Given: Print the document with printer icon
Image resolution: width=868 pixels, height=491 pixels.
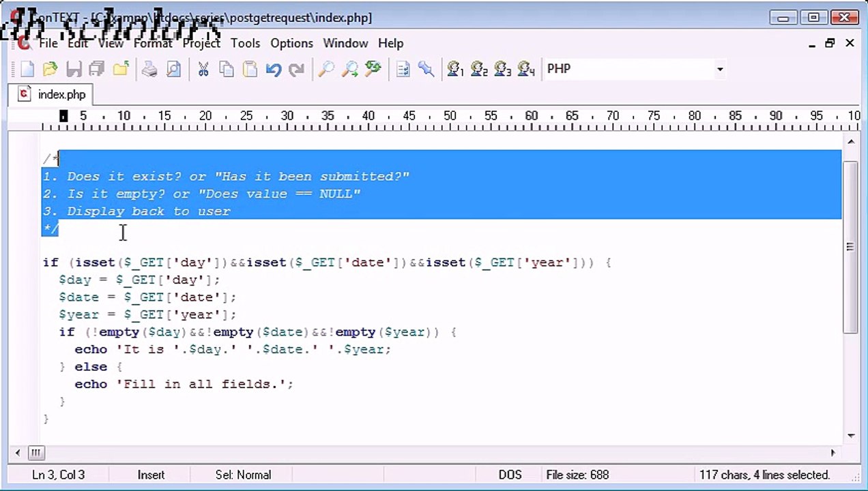Looking at the screenshot, I should pos(149,69).
